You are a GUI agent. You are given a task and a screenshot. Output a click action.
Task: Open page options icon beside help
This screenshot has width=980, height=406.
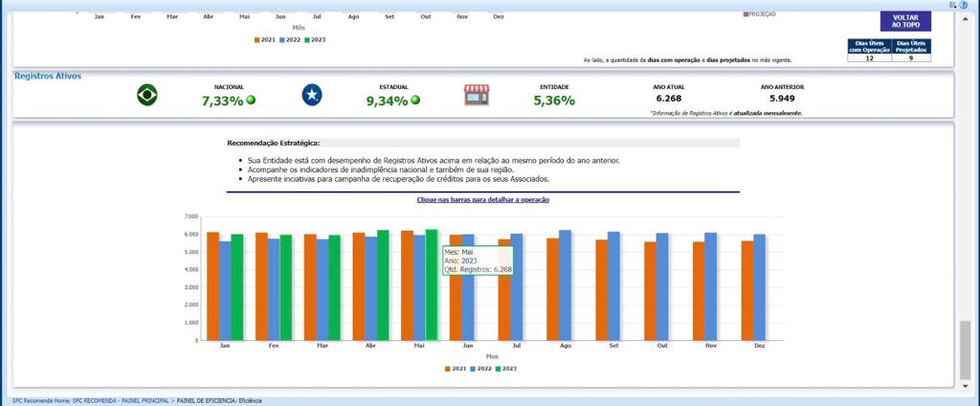(953, 5)
